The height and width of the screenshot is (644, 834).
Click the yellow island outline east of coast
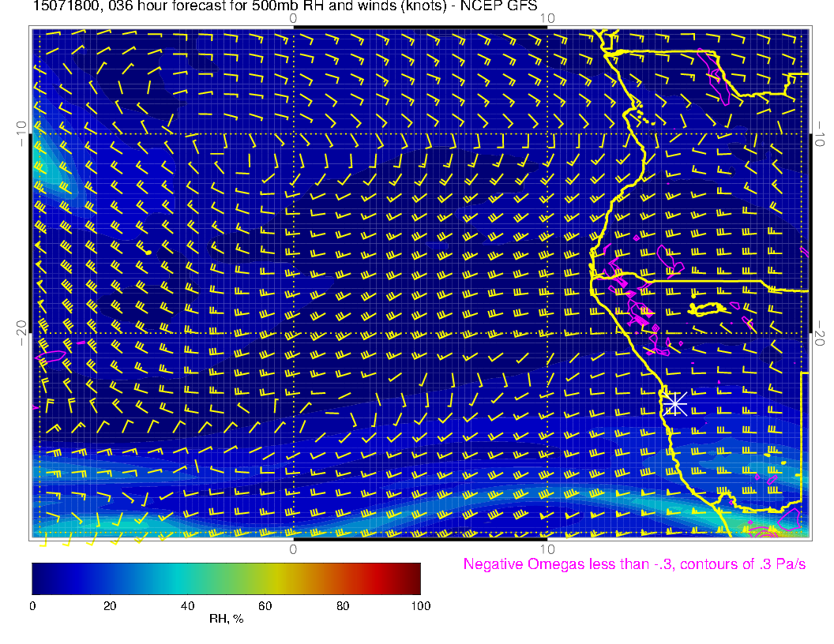click(707, 309)
